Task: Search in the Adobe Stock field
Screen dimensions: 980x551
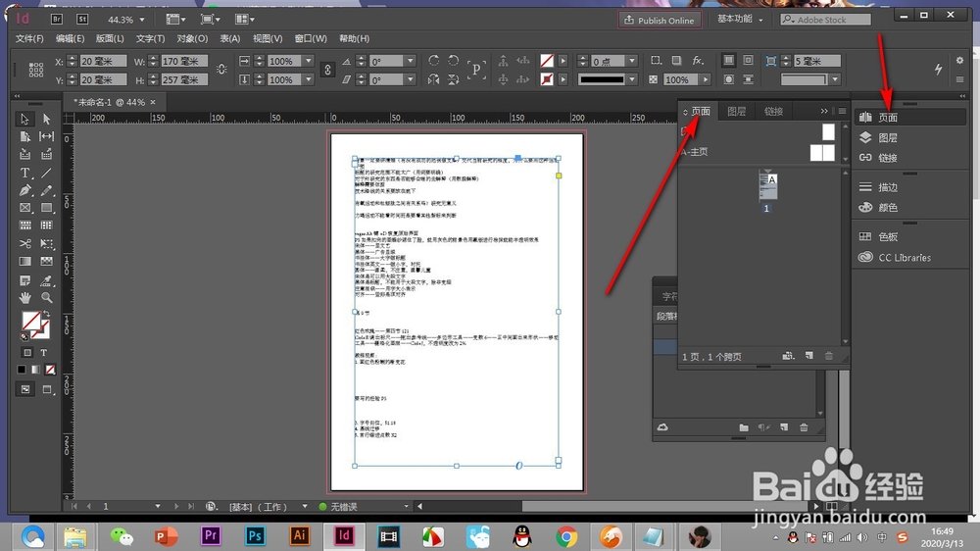Action: tap(825, 20)
